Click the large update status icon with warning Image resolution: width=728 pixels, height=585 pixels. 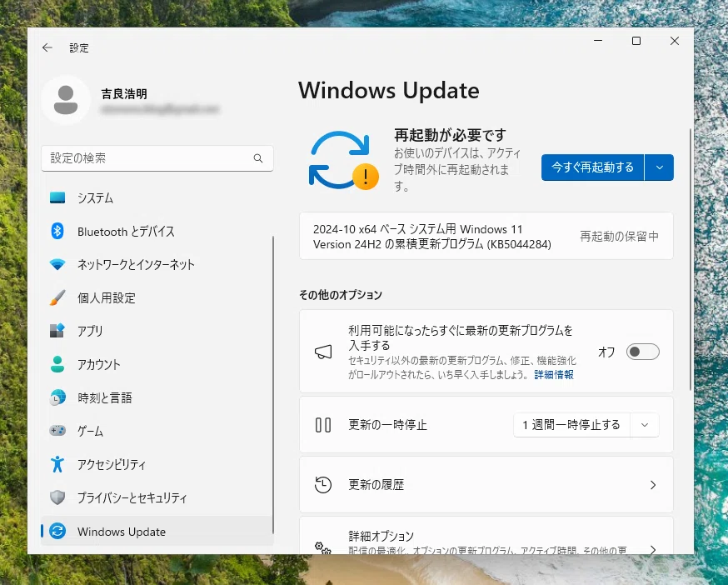click(343, 160)
